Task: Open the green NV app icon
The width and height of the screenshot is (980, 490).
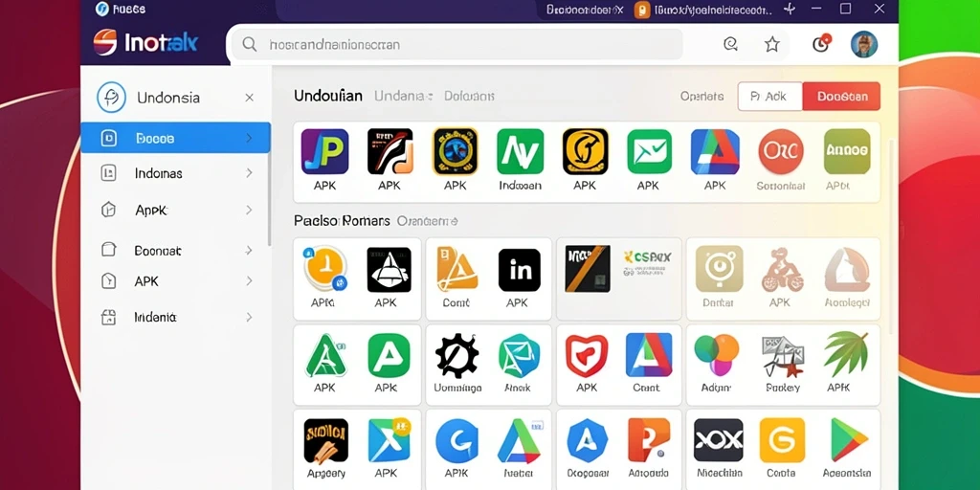Action: (x=520, y=151)
